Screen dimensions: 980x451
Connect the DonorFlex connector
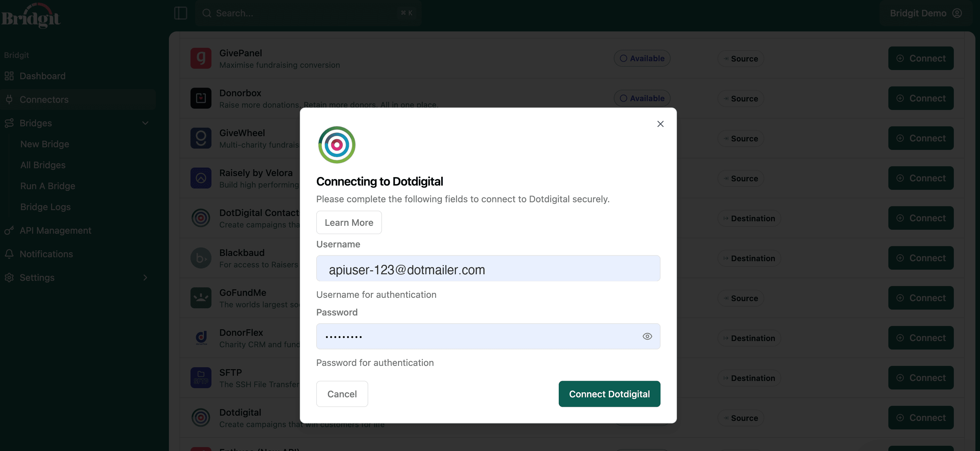[x=920, y=338]
